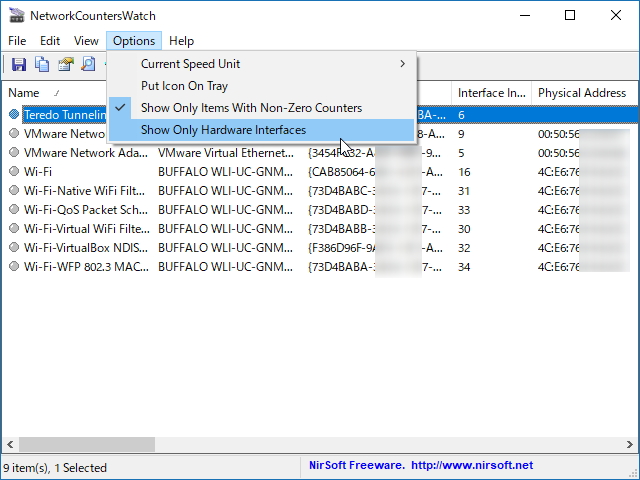This screenshot has height=480, width=640.
Task: Click the {73D4BABC GUID cell
Action: [x=374, y=191]
